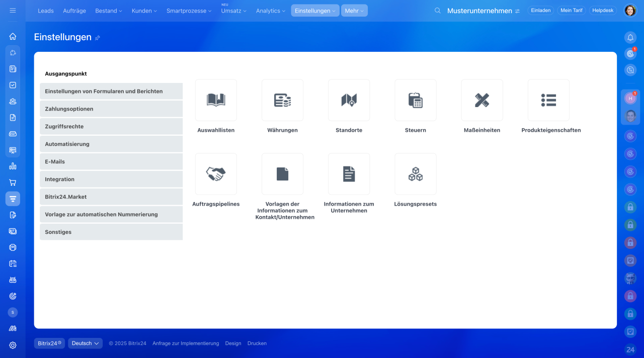This screenshot has width=644, height=358.
Task: Select the Zahlungsoptionen section
Action: click(x=111, y=109)
